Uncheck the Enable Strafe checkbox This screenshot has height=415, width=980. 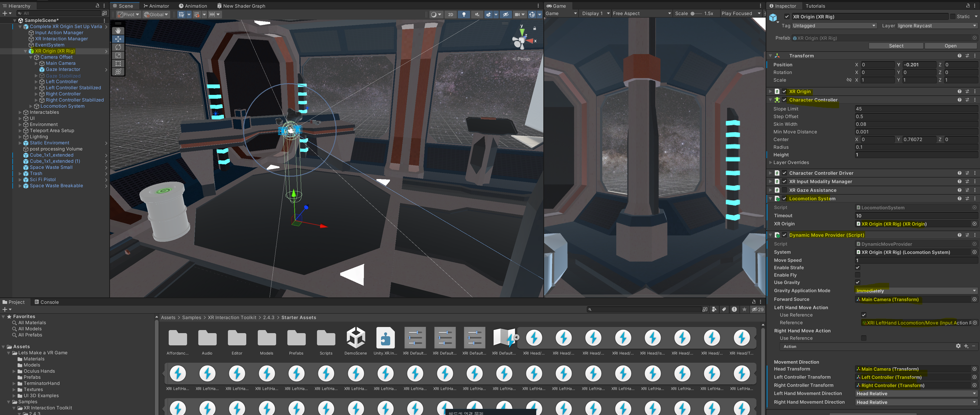[857, 268]
